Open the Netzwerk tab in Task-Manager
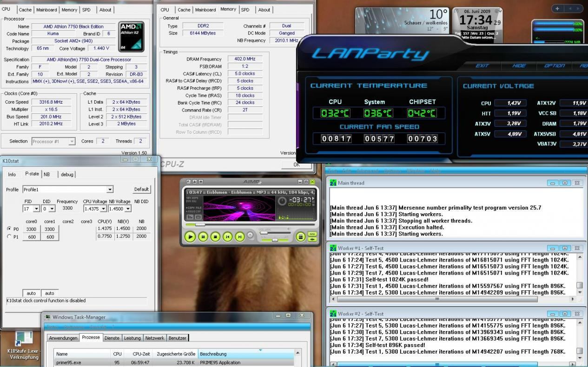 tap(154, 338)
